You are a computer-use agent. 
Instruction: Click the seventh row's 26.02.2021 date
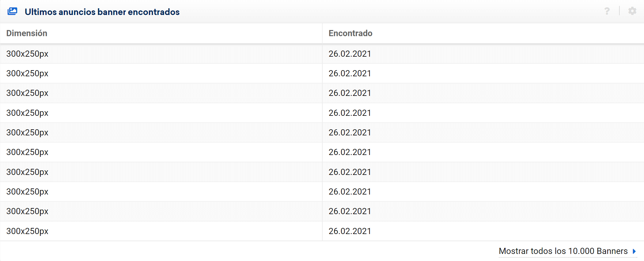click(x=350, y=172)
